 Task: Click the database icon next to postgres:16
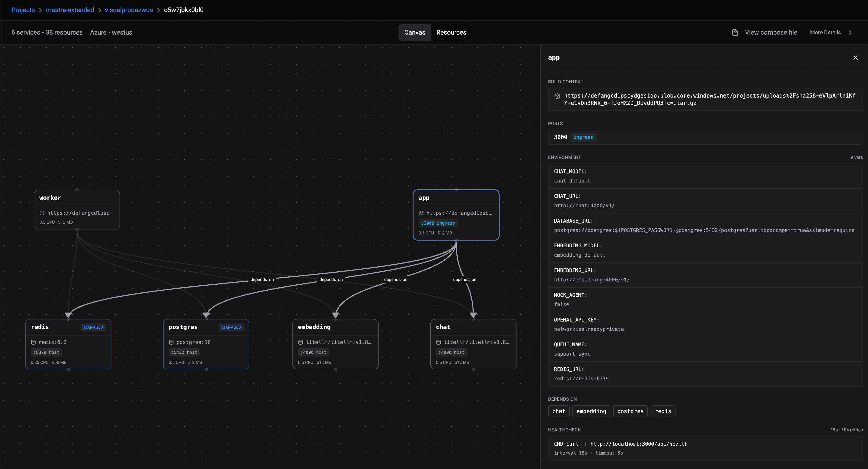point(171,342)
